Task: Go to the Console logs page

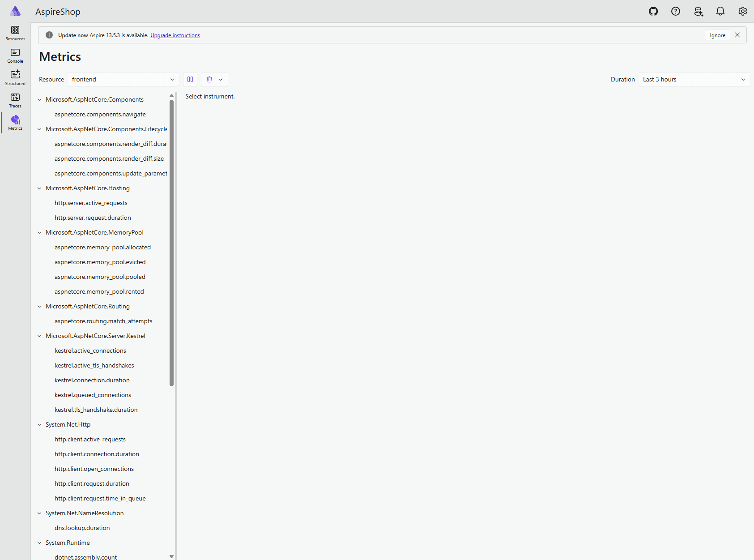Action: pyautogui.click(x=15, y=56)
